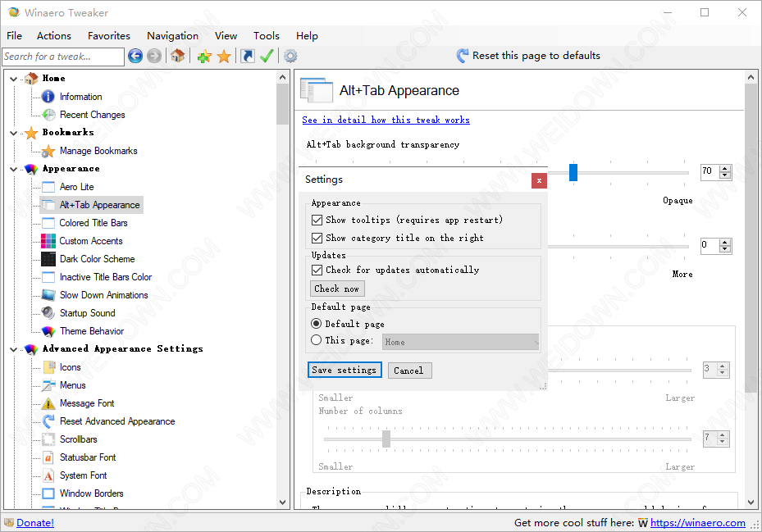
Task: Open the Actions menu
Action: pyautogui.click(x=54, y=36)
